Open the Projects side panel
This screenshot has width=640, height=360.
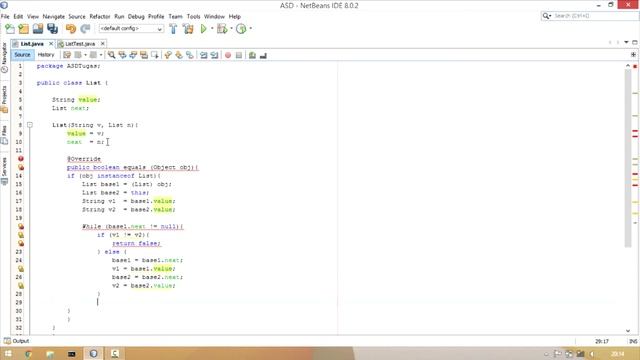pos(4,99)
